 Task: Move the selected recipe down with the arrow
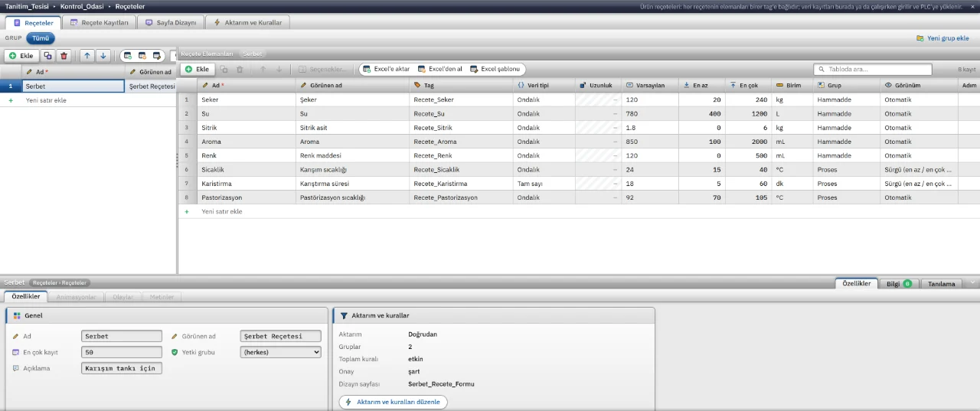[103, 56]
